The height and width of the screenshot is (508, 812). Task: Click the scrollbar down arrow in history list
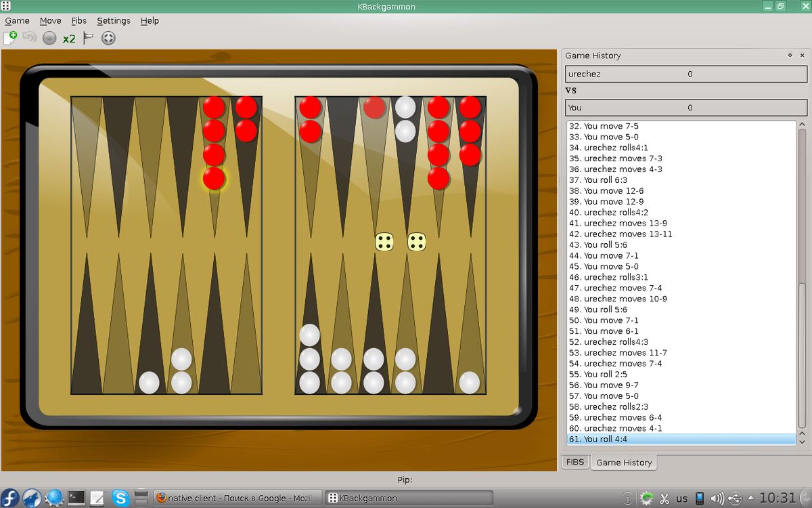click(803, 442)
